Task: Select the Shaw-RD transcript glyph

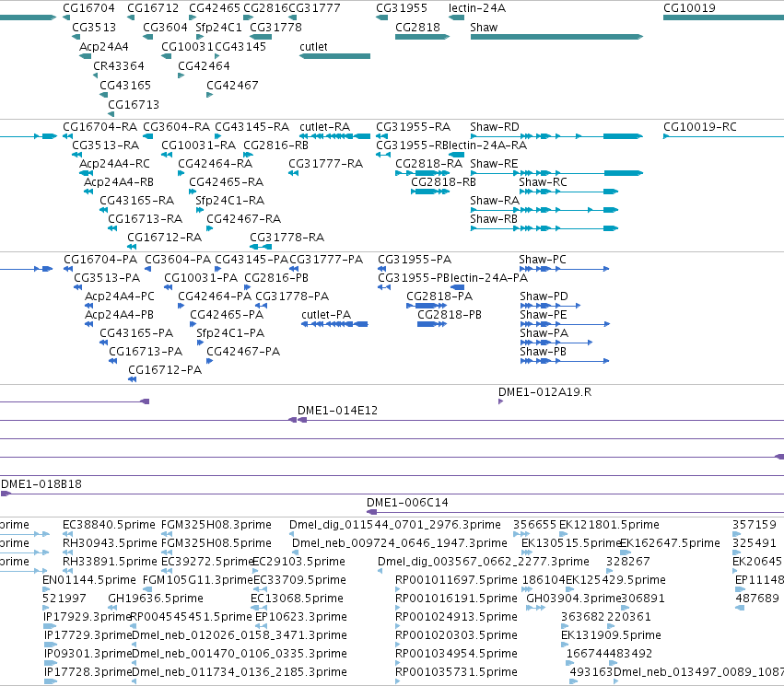Action: 556,136
